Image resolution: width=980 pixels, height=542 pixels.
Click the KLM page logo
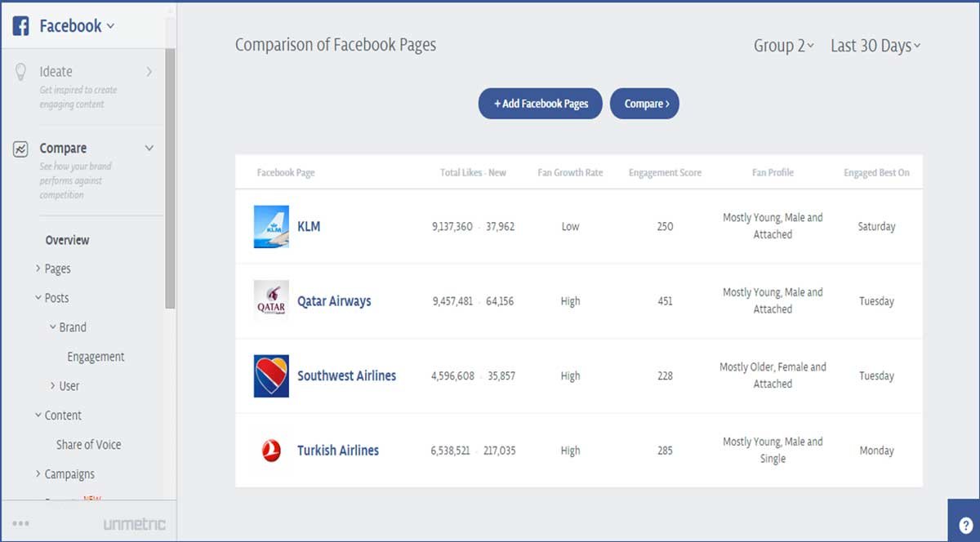[x=271, y=227]
